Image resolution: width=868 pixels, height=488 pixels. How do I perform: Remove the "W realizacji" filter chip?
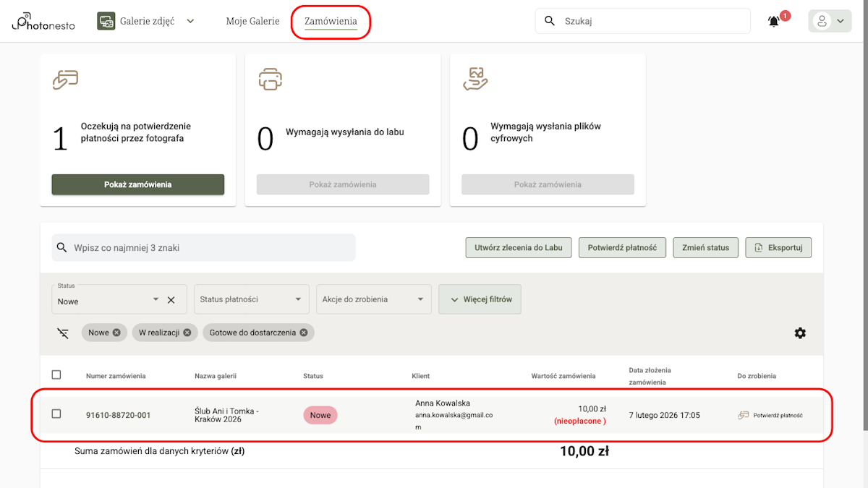click(x=187, y=333)
